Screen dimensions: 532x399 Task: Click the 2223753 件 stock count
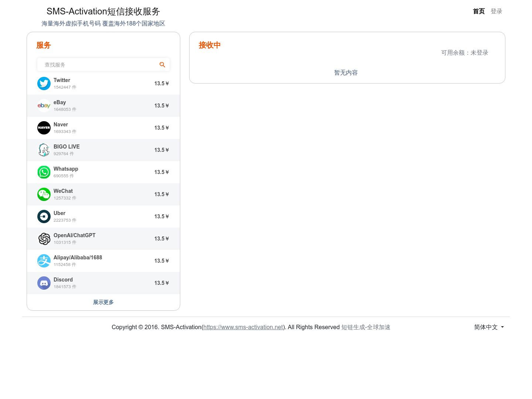65,220
